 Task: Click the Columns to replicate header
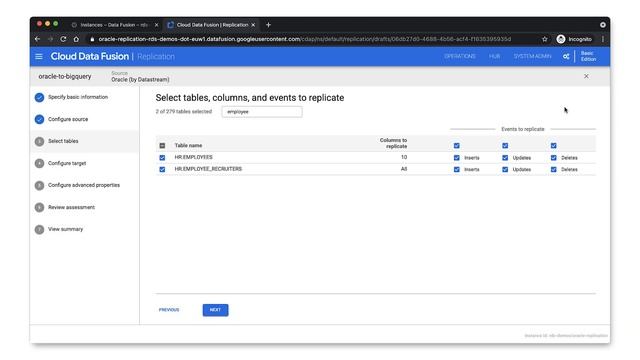[x=393, y=143]
